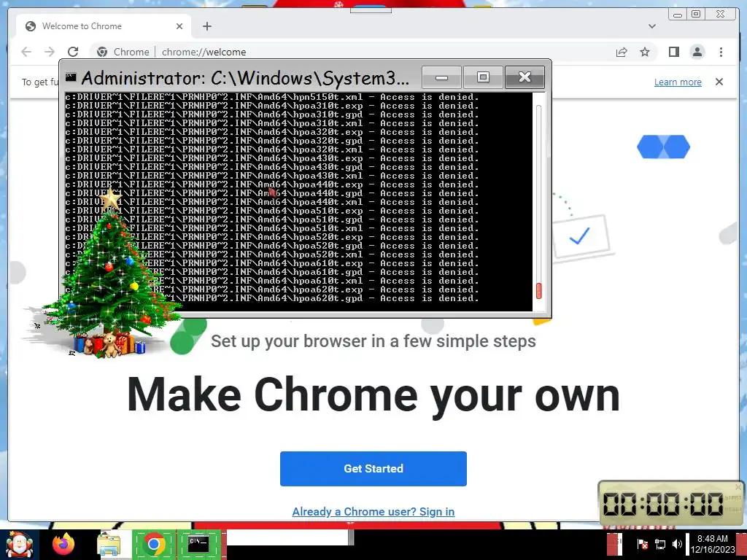Viewport: 747px width, 560px height.
Task: Dismiss the Chrome infobar
Action: [719, 82]
